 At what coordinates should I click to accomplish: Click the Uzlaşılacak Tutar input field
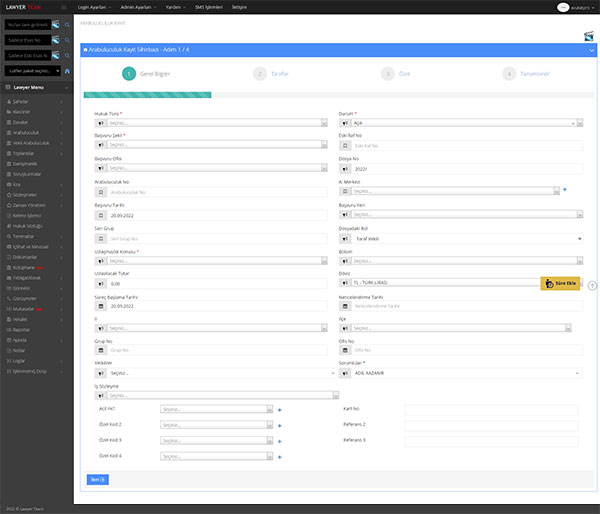pyautogui.click(x=217, y=284)
